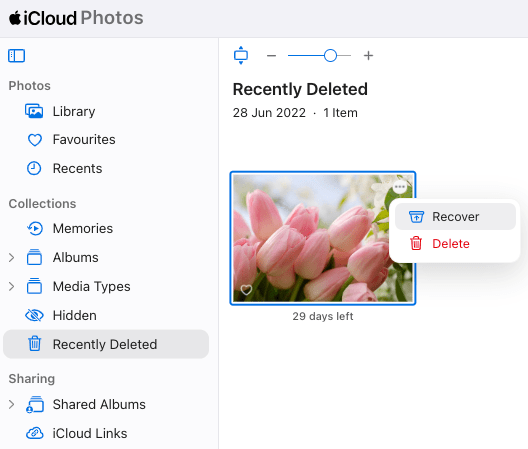The image size is (528, 449).
Task: Choose Delete from the context menu
Action: 455,244
